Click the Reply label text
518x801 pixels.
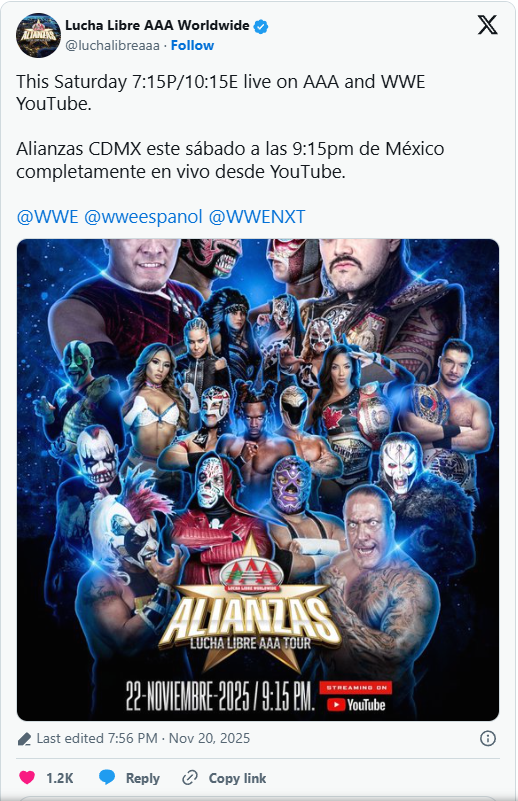[143, 778]
